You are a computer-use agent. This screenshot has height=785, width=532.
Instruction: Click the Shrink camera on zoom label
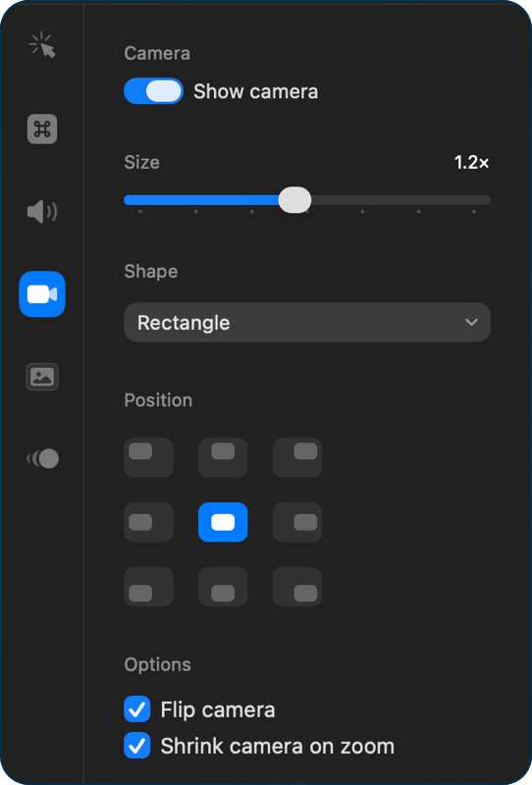click(278, 746)
